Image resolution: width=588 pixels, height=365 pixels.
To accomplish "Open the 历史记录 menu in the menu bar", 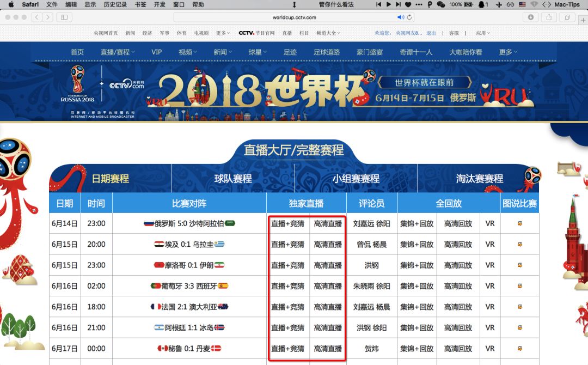I will pyautogui.click(x=115, y=4).
